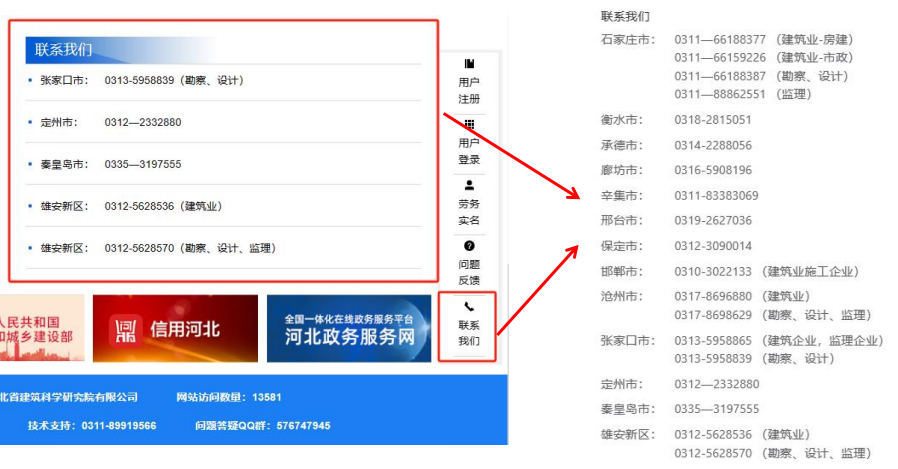The image size is (898, 469).
Task: Open the 河北政务服务网 banner link
Action: pos(349,328)
